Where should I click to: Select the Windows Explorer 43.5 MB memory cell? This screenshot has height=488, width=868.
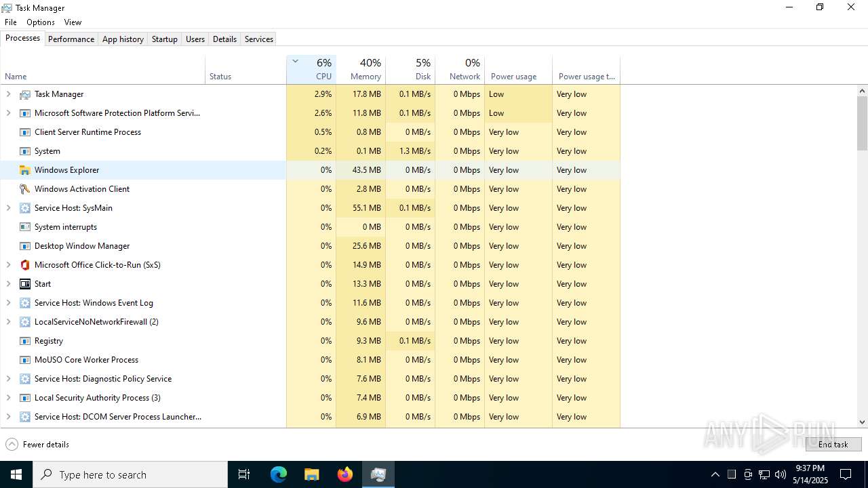pos(361,170)
